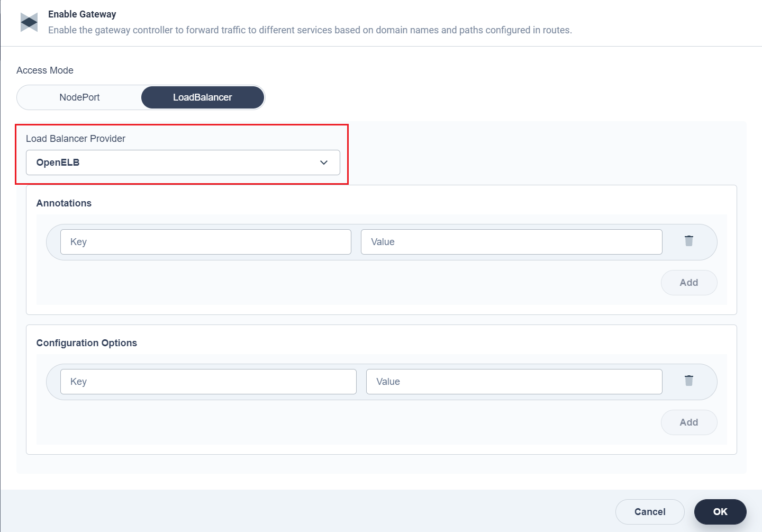This screenshot has width=762, height=532.
Task: Click the Annotations Value input field
Action: tap(511, 242)
